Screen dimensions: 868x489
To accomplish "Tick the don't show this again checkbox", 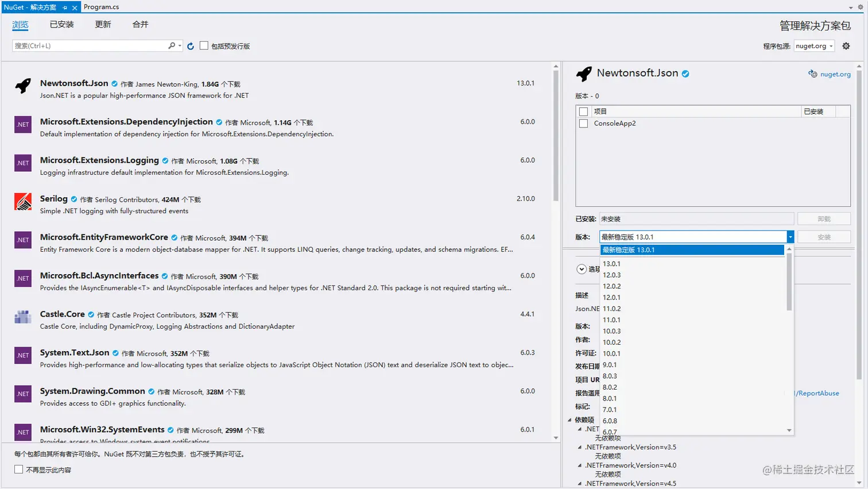I will pyautogui.click(x=19, y=469).
